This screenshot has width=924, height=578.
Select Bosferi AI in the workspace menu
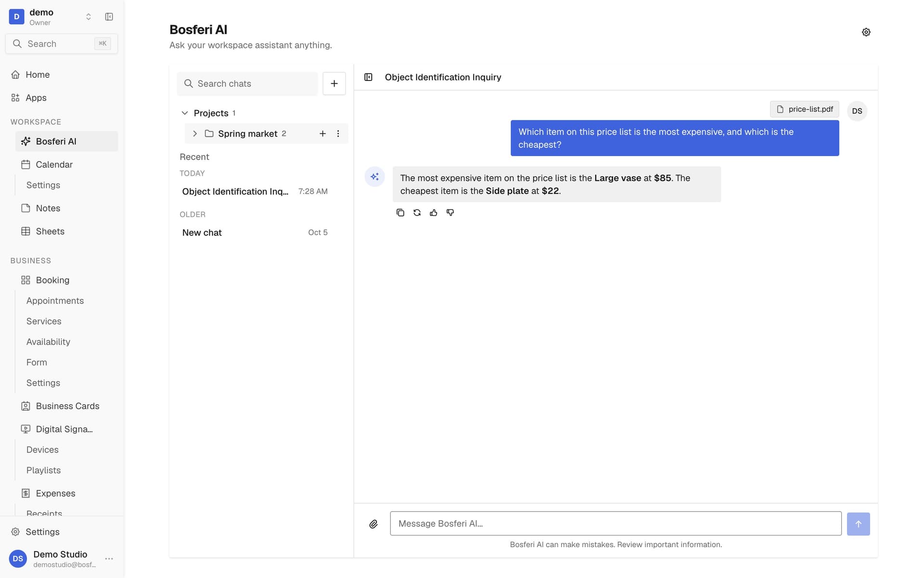point(66,142)
